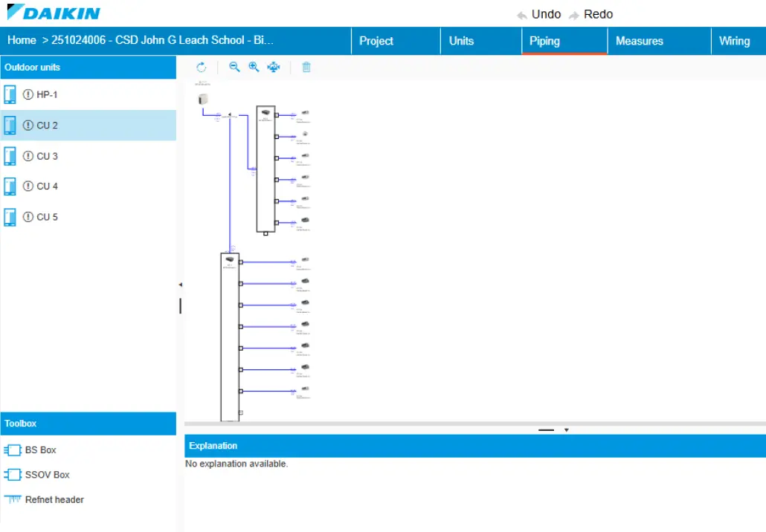This screenshot has height=532, width=766.
Task: Select outdoor unit CU 5
Action: [47, 217]
